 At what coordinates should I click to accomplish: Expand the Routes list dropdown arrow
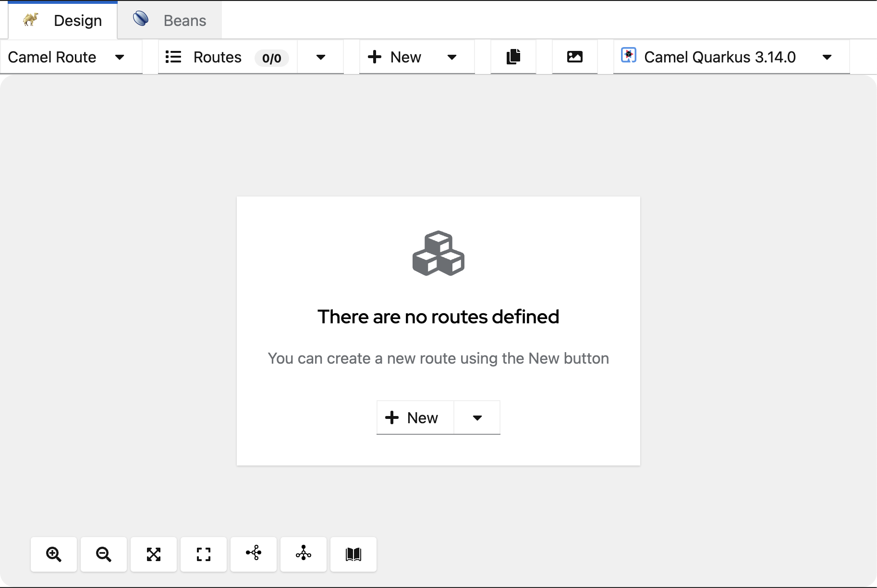pyautogui.click(x=321, y=57)
